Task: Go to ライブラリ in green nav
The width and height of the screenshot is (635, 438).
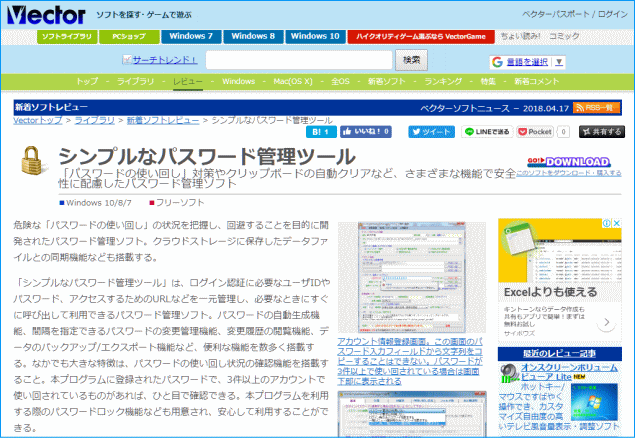Action: [x=135, y=81]
